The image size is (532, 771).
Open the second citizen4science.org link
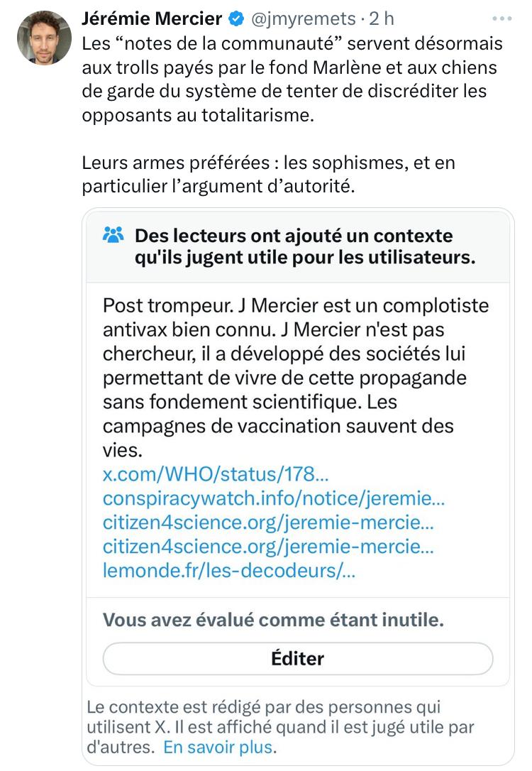tap(268, 547)
